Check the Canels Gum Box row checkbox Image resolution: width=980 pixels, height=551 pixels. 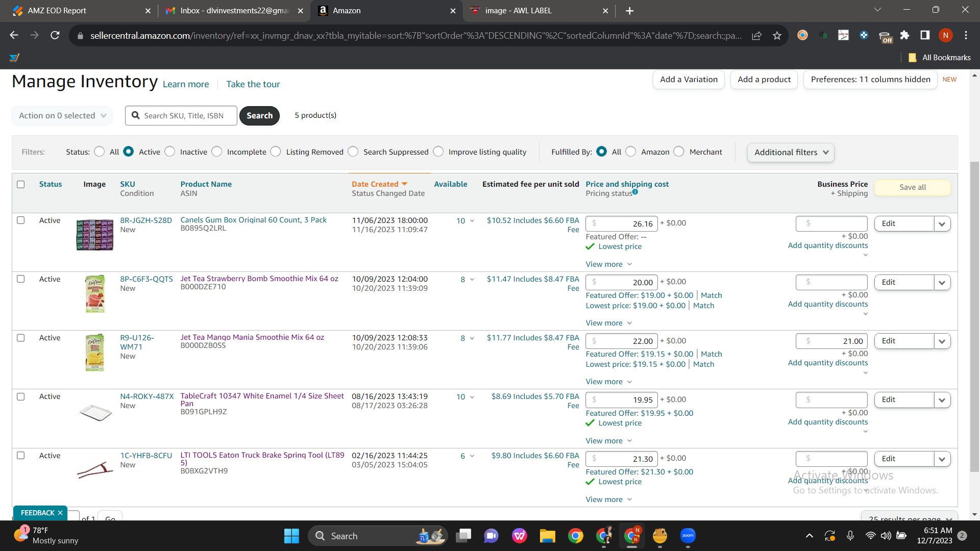pyautogui.click(x=21, y=220)
